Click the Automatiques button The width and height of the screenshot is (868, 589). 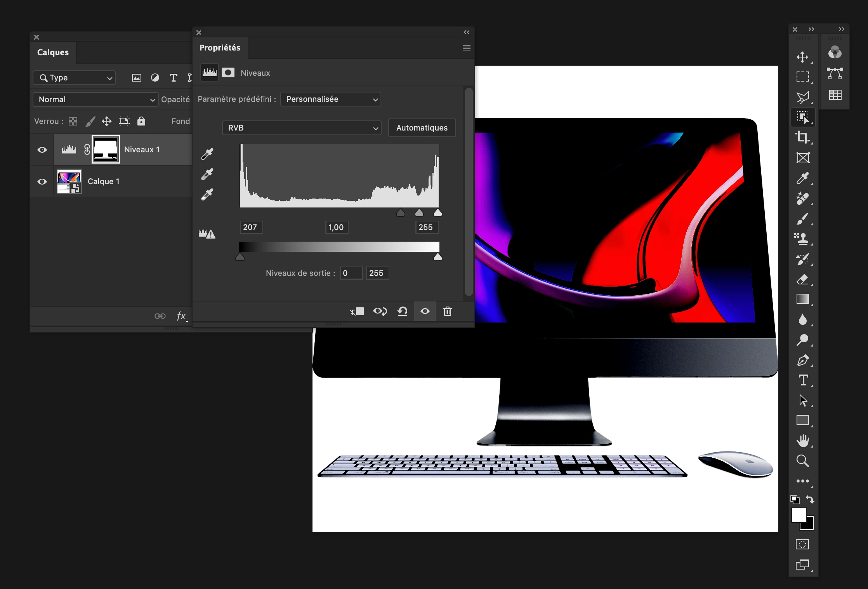click(422, 128)
